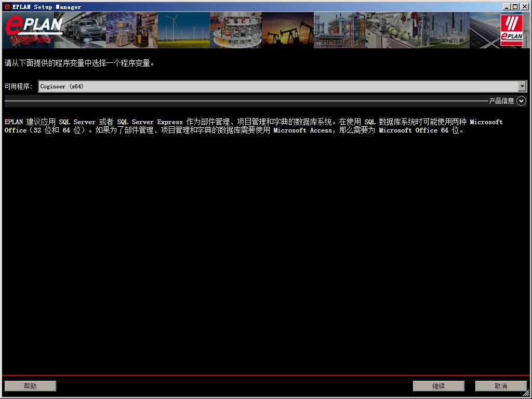Click the instruction text 请从下面提供的程序变量中选择一个程序变量
The width and height of the screenshot is (532, 399).
79,63
